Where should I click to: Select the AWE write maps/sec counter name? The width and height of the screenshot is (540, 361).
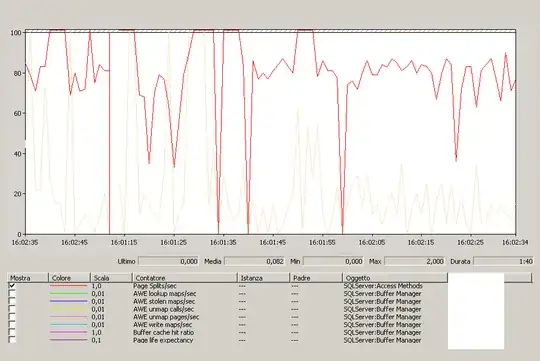coord(163,324)
